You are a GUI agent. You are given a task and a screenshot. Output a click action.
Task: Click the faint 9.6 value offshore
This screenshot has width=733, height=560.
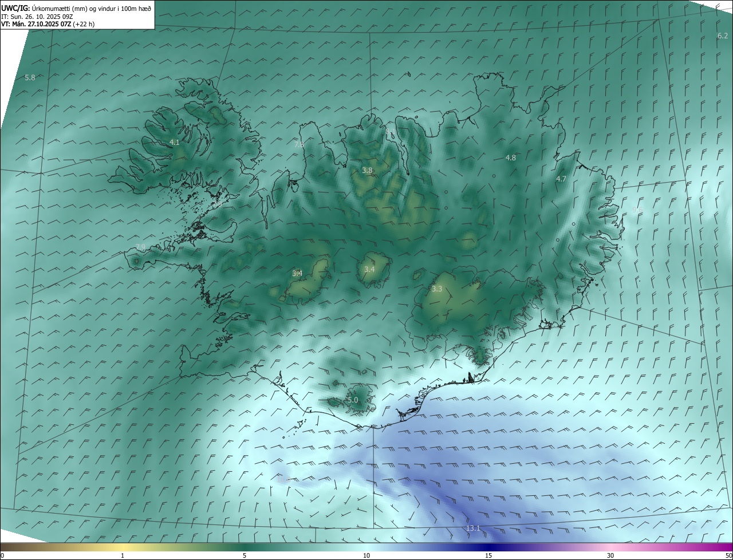click(x=637, y=210)
